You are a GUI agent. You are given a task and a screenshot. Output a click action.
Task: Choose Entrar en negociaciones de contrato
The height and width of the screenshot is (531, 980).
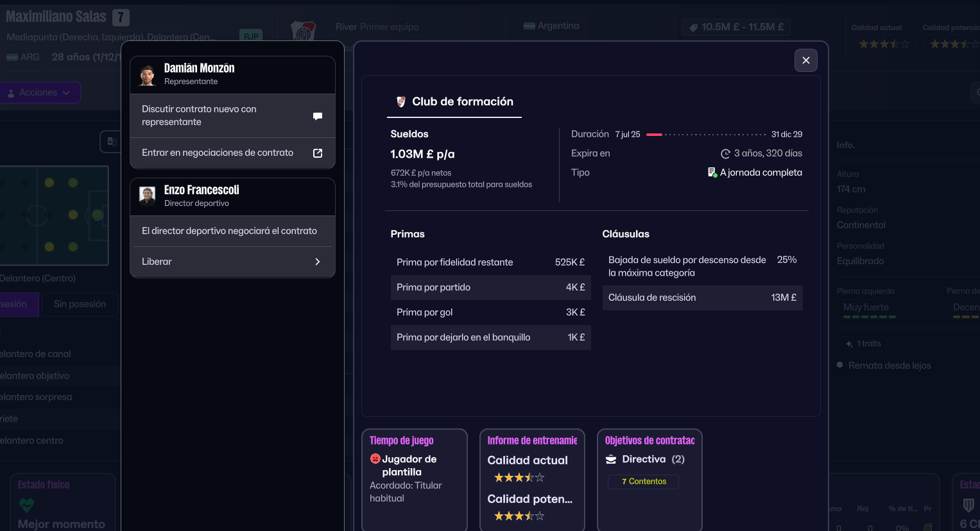point(232,153)
